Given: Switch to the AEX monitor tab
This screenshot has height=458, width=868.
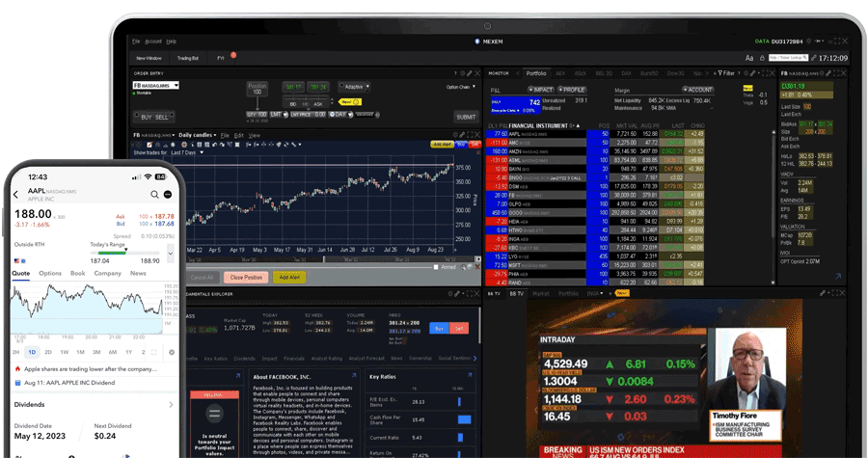Looking at the screenshot, I should click(x=560, y=73).
